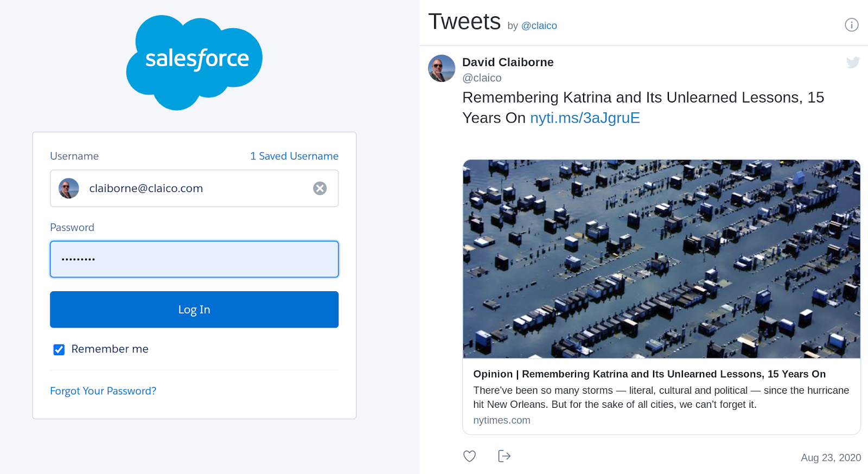
Task: Click the Log In button
Action: coord(194,310)
